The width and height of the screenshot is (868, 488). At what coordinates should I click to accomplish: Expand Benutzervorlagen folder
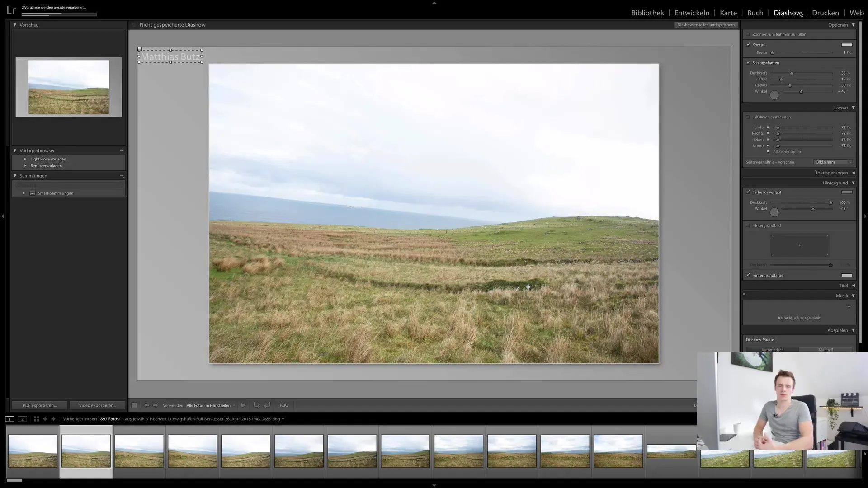point(25,166)
